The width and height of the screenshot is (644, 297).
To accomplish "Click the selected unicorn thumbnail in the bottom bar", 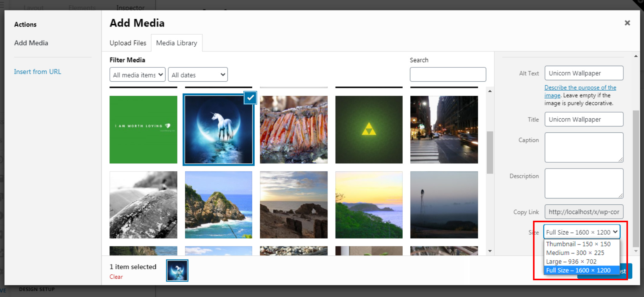I will pos(177,271).
